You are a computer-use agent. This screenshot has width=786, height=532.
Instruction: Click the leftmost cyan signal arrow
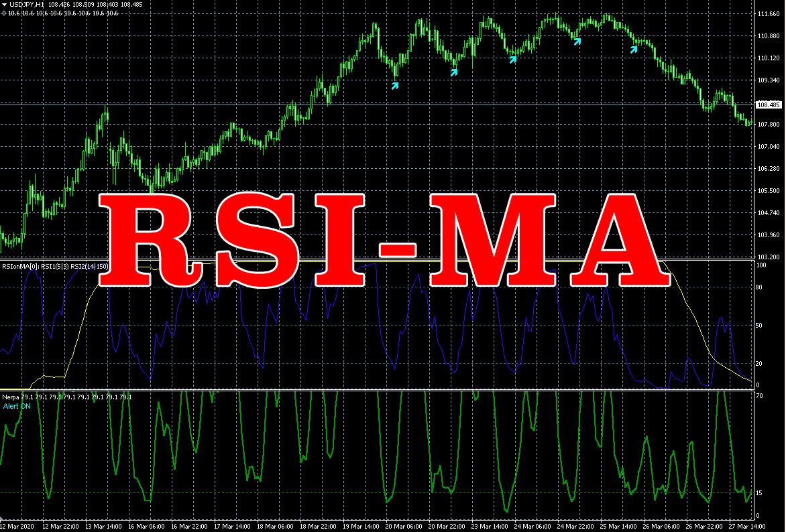[x=395, y=86]
